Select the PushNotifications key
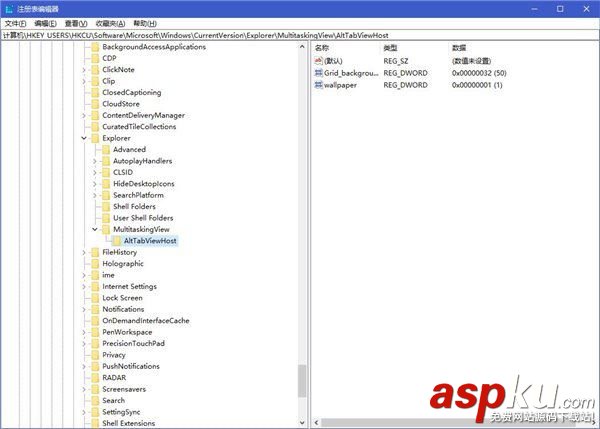This screenshot has height=429, width=600. [131, 366]
